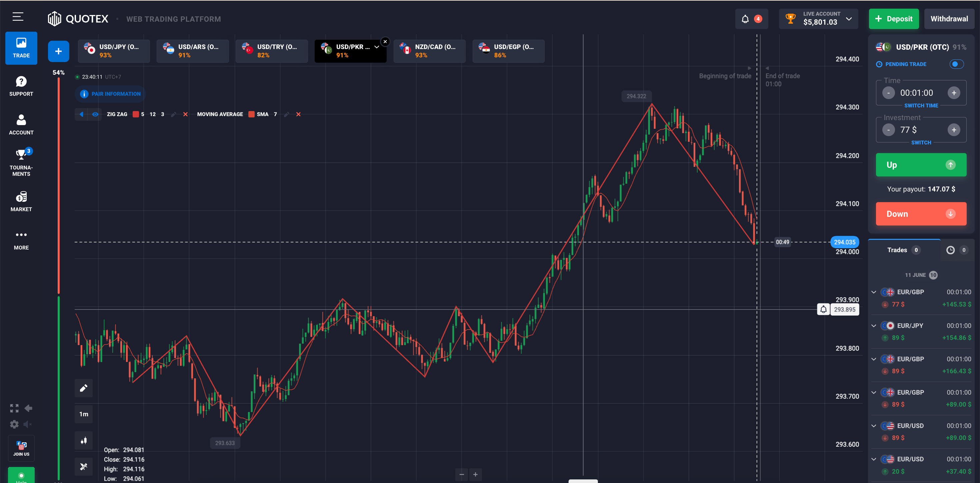Screen dimensions: 980x483
Task: Collapse the indicators list arrow
Action: pyautogui.click(x=81, y=114)
